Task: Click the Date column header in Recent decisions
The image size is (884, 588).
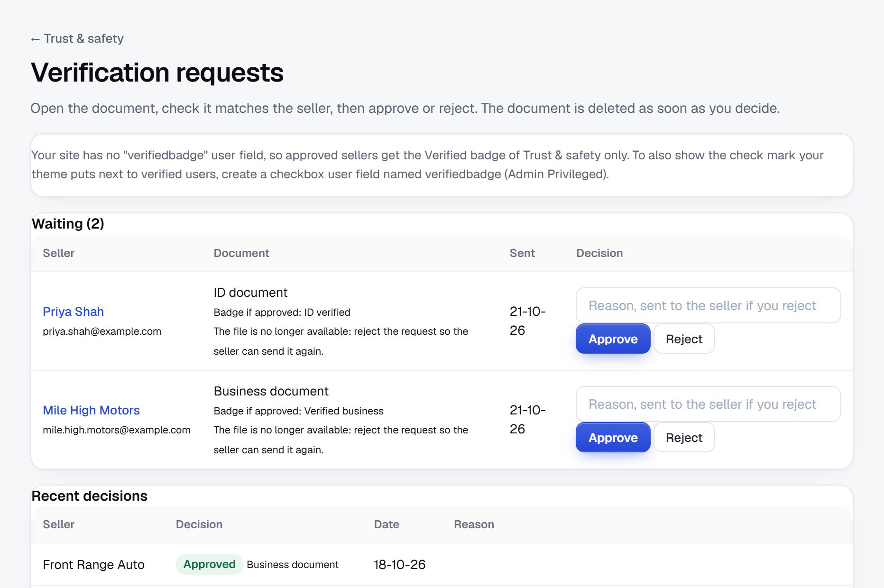Action: pyautogui.click(x=387, y=524)
